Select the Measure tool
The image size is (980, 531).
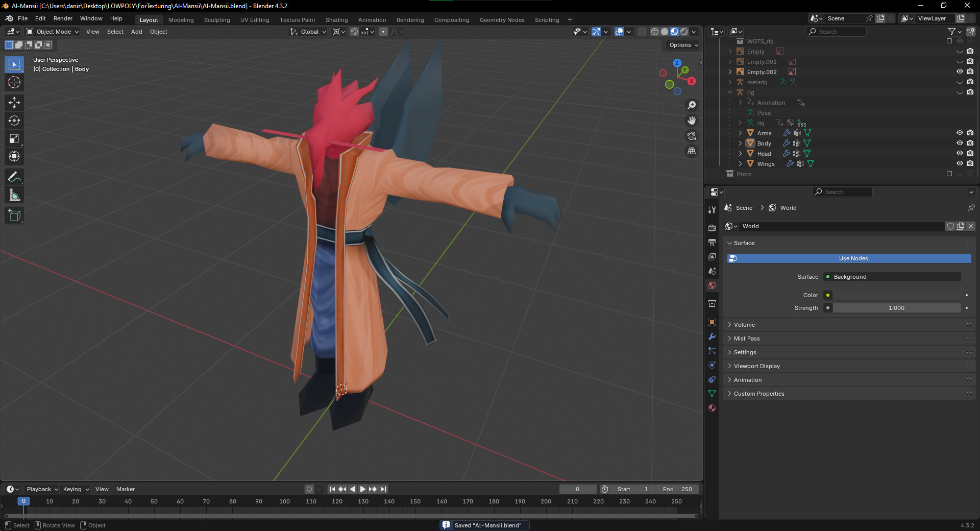point(14,195)
